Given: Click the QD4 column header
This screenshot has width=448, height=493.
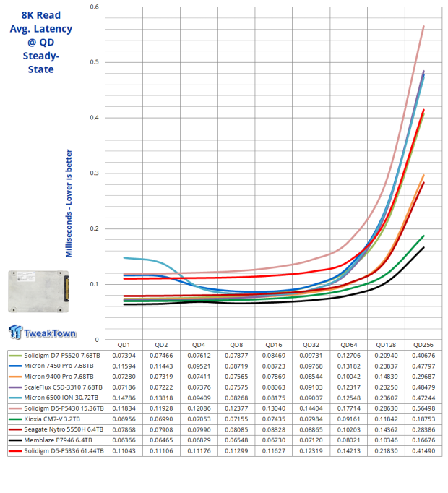Looking at the screenshot, I should point(199,345).
